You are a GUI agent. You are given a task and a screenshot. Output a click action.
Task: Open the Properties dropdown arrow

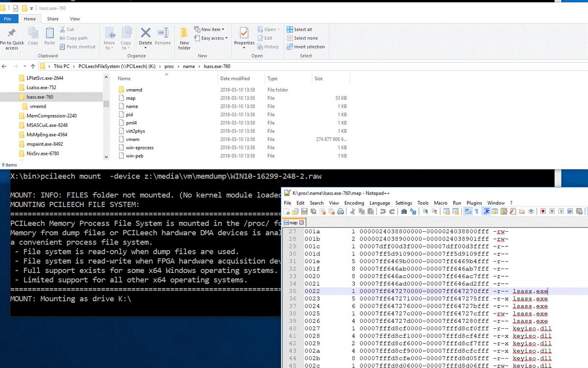click(x=244, y=48)
